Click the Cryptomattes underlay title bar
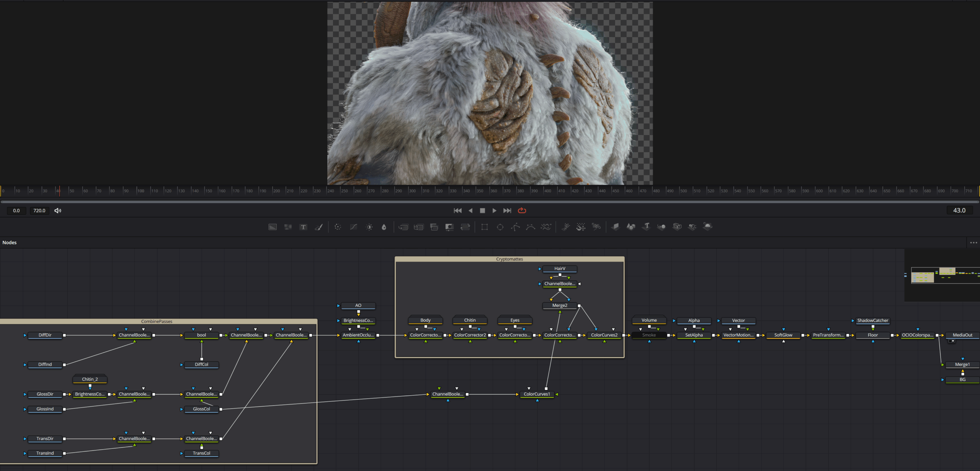Viewport: 980px width, 471px height. pyautogui.click(x=509, y=259)
